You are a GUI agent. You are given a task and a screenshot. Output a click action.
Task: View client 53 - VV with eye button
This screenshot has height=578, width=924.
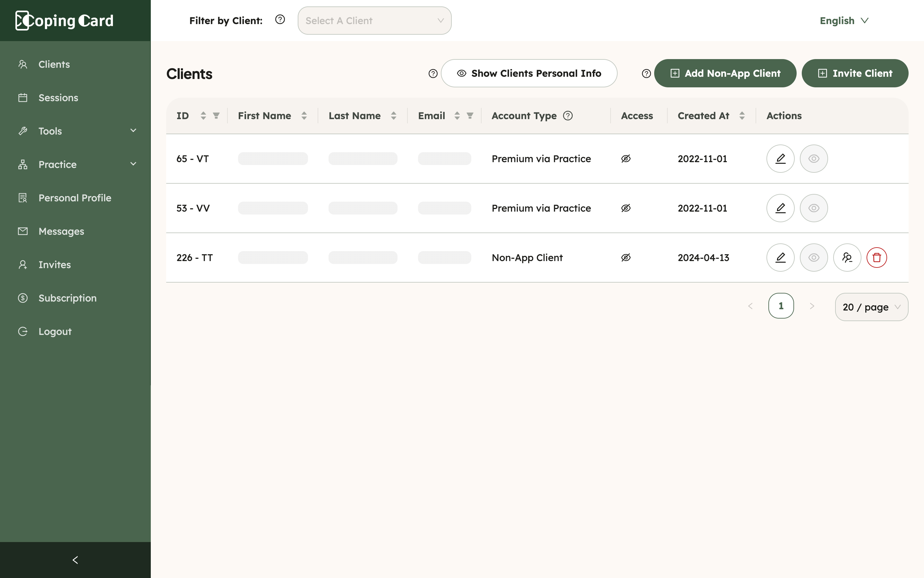coord(814,208)
